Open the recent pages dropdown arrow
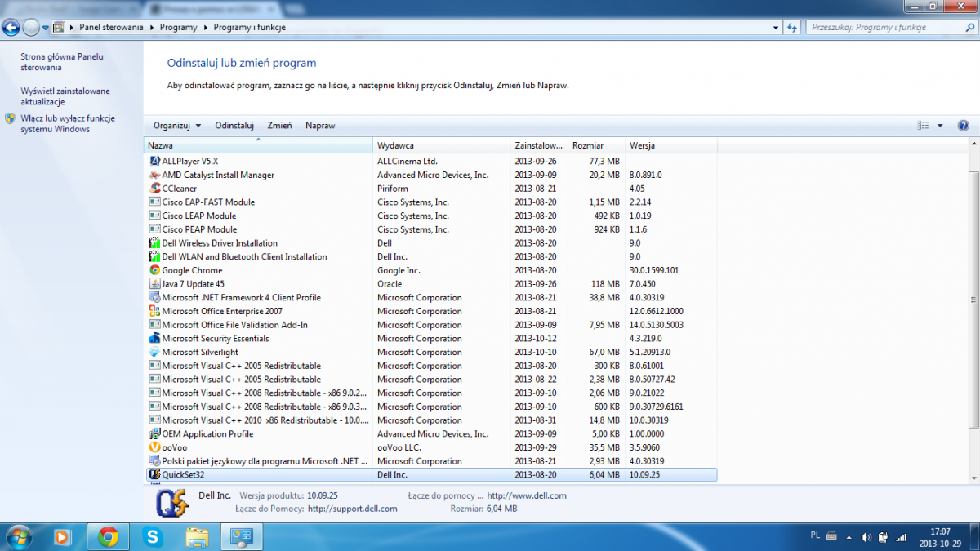Viewport: 980px width, 551px height. (x=46, y=28)
